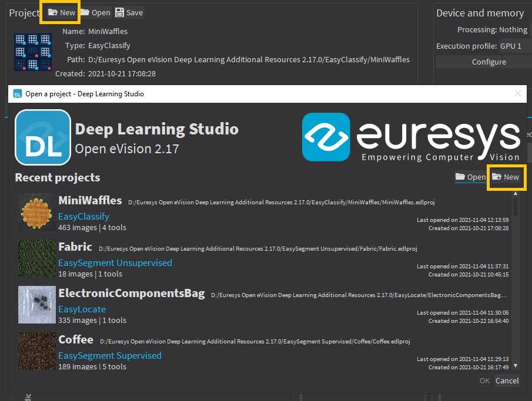
Task: Click the EasyLocate link
Action: [82, 309]
